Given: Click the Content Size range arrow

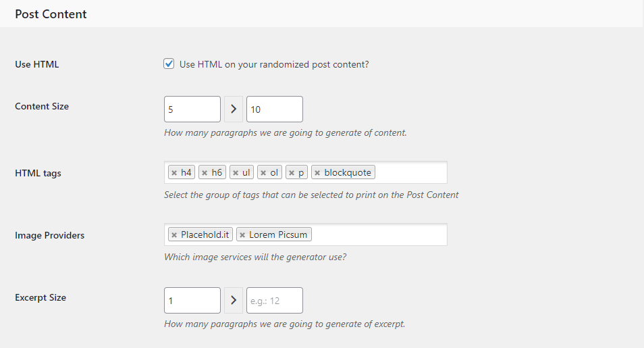Looking at the screenshot, I should coord(234,109).
